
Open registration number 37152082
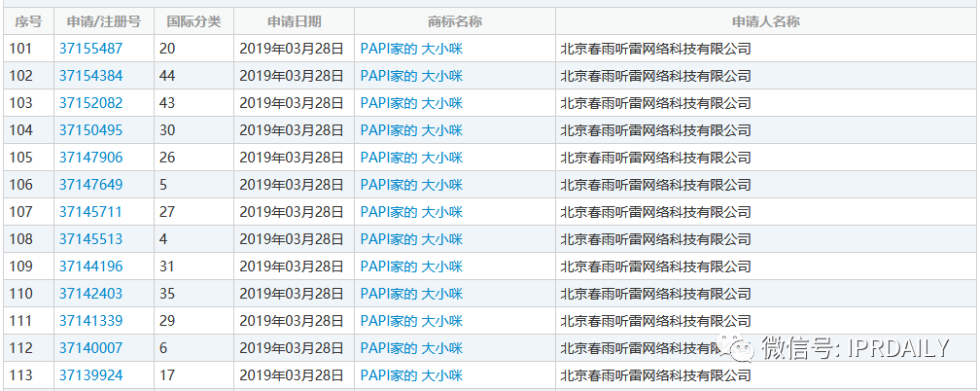[x=91, y=103]
